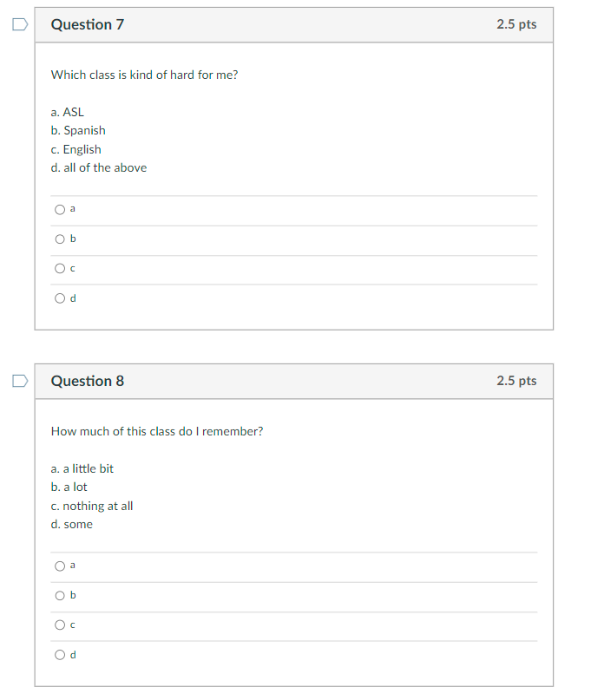Screen dimensions: 604x700
Task: Click the 2.5 pts label on Question 7
Action: [x=516, y=24]
